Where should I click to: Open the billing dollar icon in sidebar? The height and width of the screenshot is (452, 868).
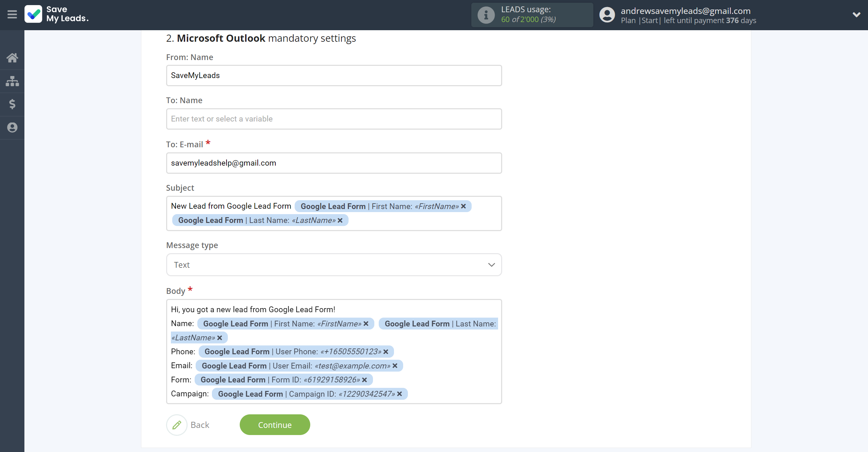12,104
